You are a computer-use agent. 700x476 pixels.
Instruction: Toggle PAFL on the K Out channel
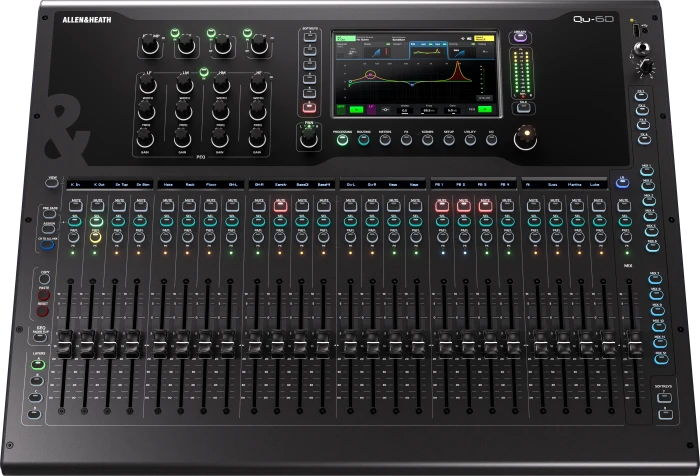point(95,237)
